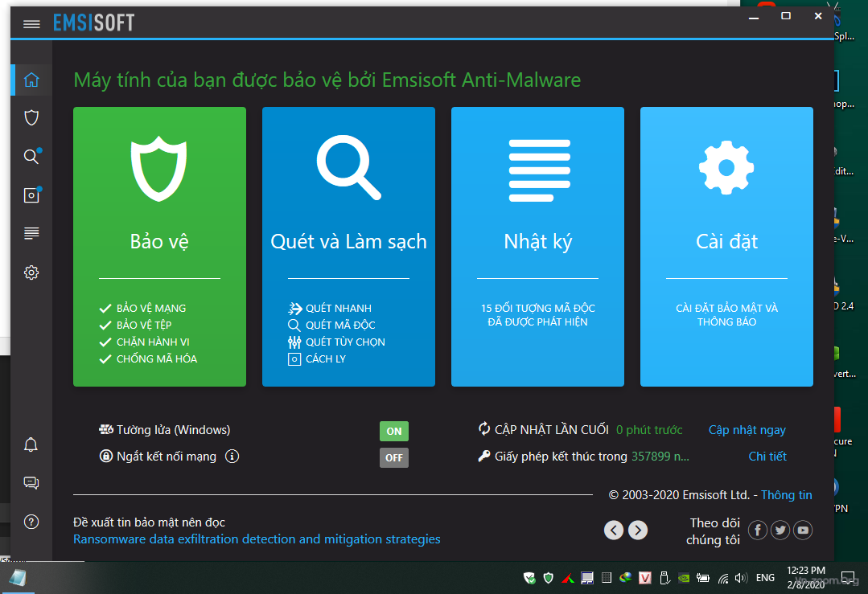868x594 pixels.
Task: Click the notifications bell icon
Action: [31, 445]
